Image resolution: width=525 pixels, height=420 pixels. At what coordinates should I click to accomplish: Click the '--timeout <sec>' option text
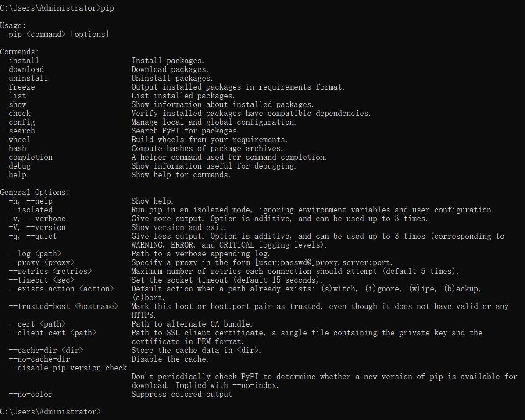pyautogui.click(x=42, y=280)
